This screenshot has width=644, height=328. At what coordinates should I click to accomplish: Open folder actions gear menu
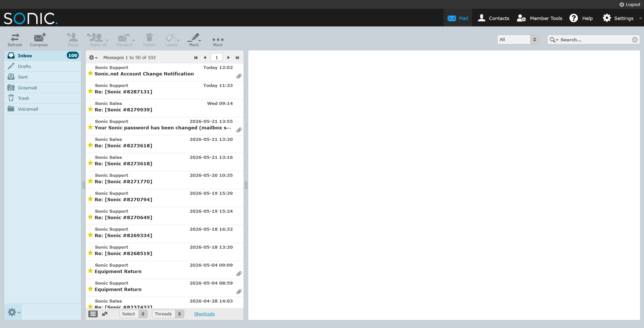pos(14,312)
